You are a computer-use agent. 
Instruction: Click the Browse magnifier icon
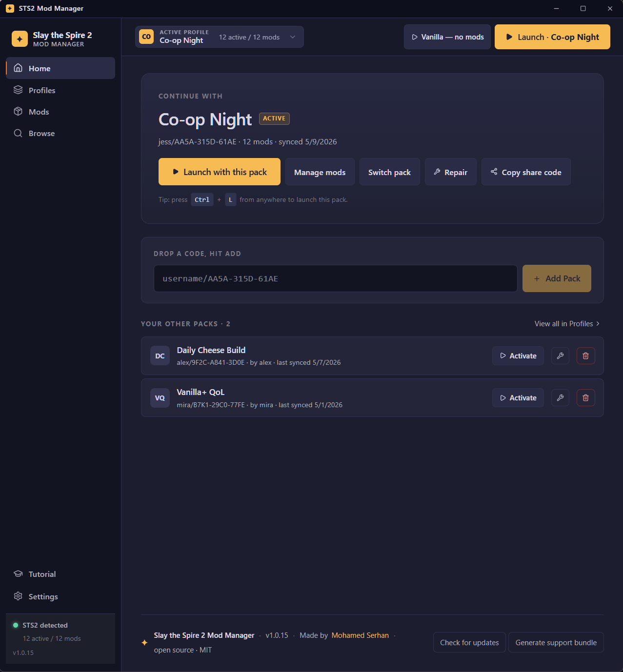tap(18, 133)
